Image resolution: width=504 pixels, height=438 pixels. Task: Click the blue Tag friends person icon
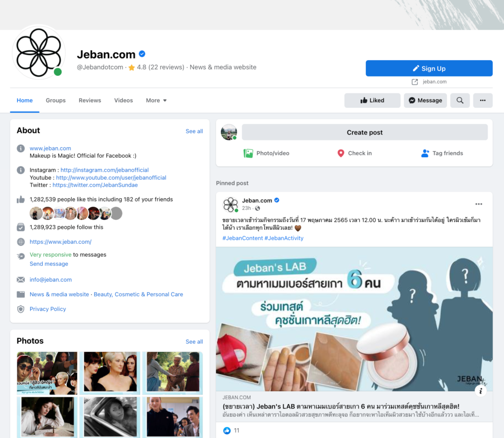425,153
